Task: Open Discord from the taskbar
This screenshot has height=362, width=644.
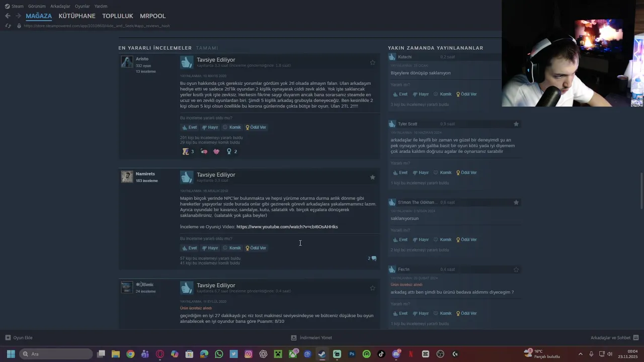Action: click(396, 354)
